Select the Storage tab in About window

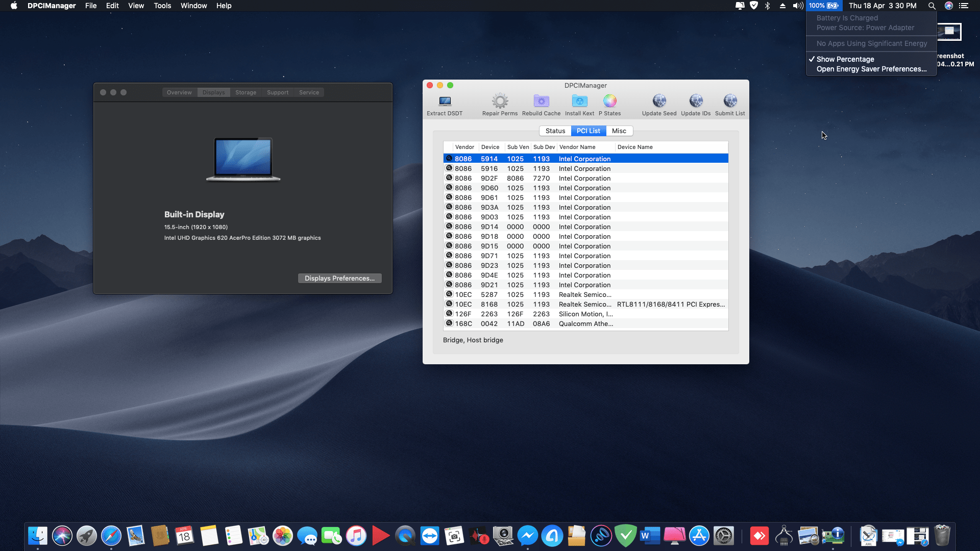point(246,93)
